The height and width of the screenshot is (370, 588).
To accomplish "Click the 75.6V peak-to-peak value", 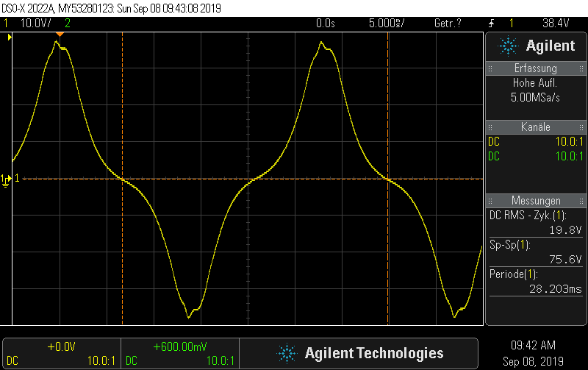I will [x=565, y=260].
